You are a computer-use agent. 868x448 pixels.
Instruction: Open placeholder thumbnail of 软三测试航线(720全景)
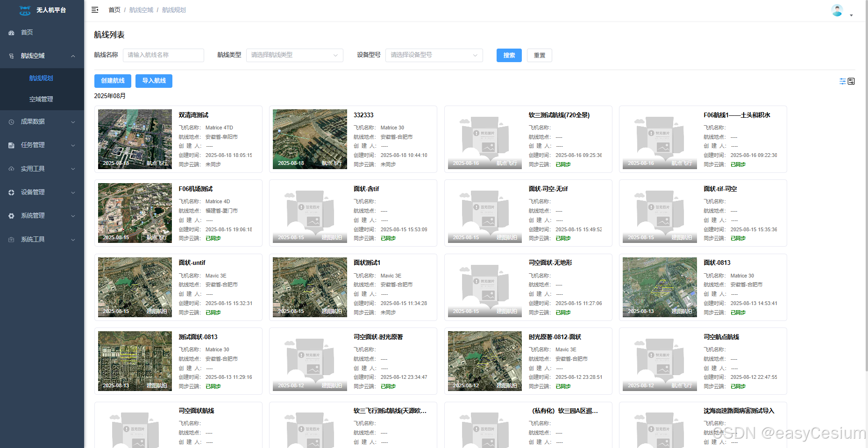[x=485, y=139]
